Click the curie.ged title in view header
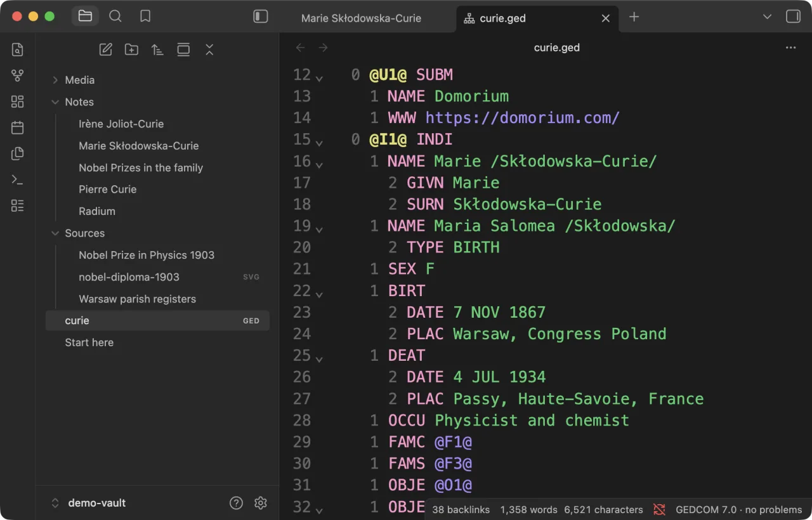 (557, 48)
